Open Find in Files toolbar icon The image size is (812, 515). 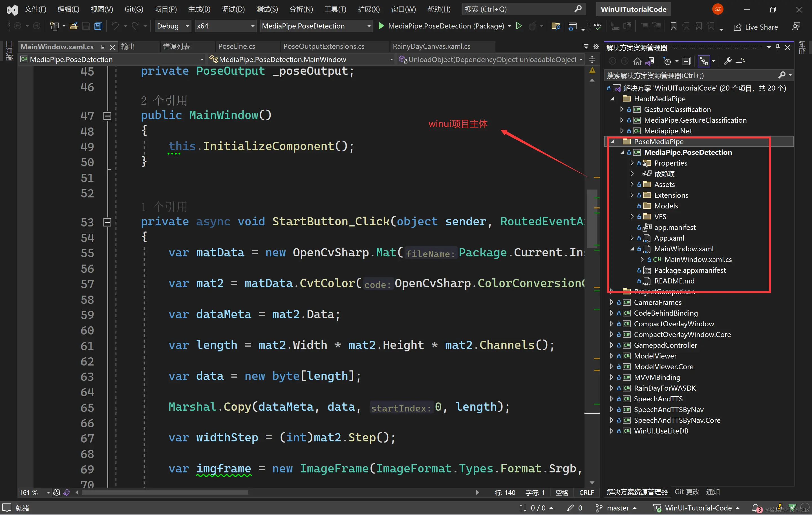click(x=555, y=26)
